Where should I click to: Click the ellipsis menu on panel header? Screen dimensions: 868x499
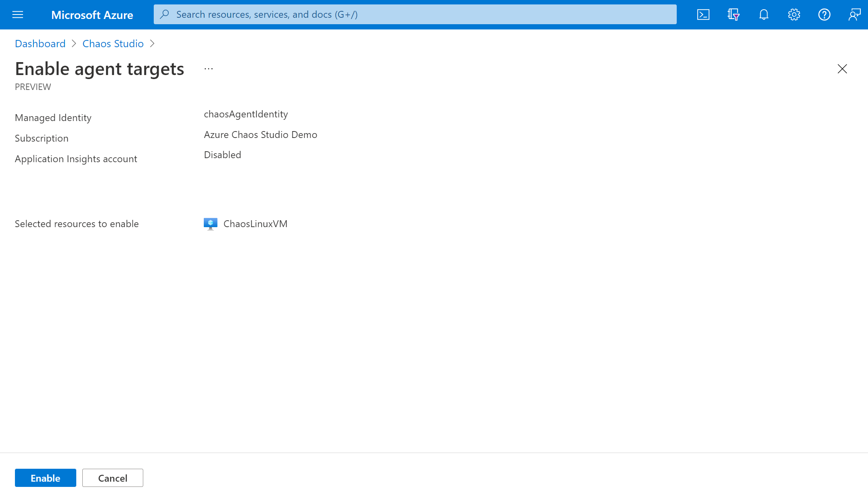click(x=209, y=69)
